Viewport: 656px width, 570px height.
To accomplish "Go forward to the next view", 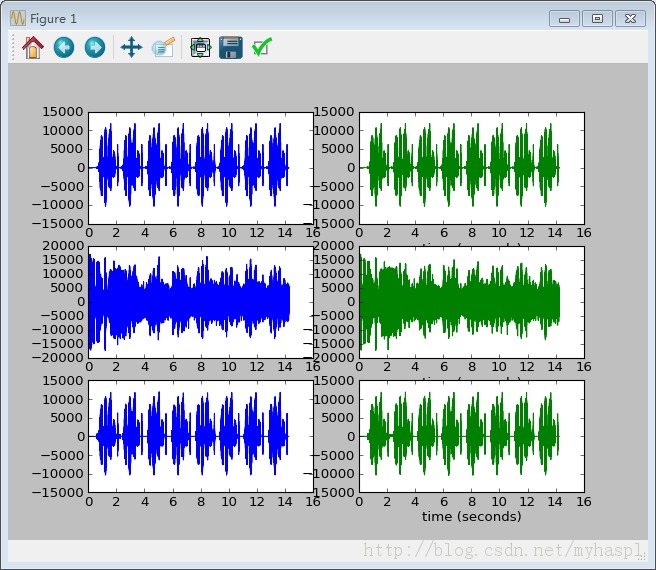I will click(95, 47).
